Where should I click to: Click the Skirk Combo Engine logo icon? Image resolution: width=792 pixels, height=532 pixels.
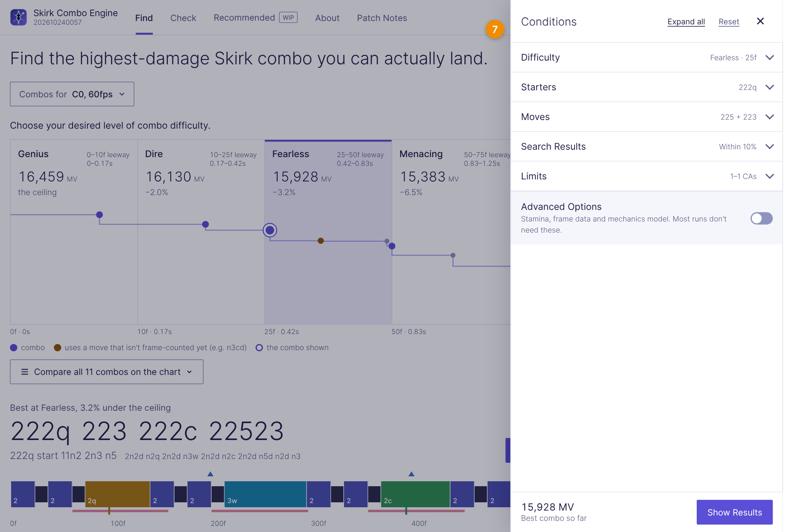point(19,17)
